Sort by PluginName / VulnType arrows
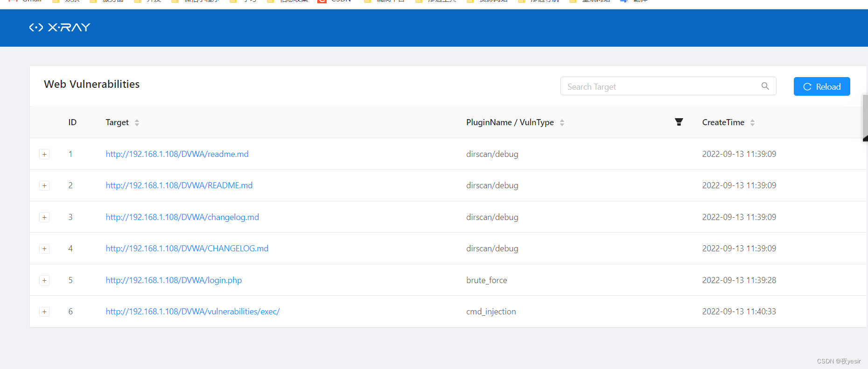This screenshot has width=868, height=369. click(562, 122)
